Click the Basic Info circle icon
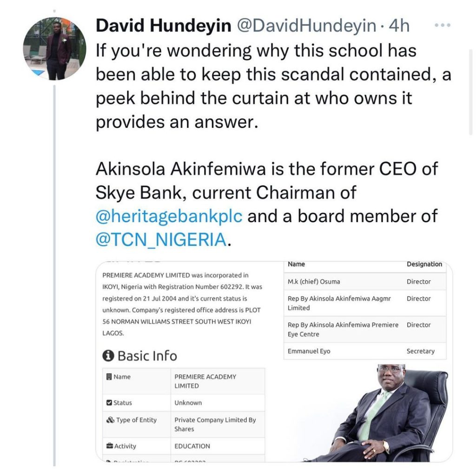Viewport: 476px width, 476px height. (x=108, y=356)
